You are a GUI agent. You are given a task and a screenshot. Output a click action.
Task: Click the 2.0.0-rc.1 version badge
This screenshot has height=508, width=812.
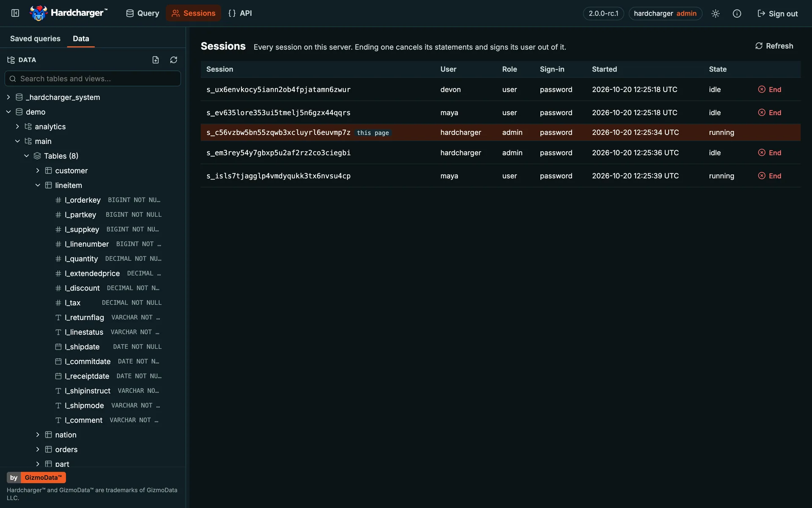pos(603,14)
